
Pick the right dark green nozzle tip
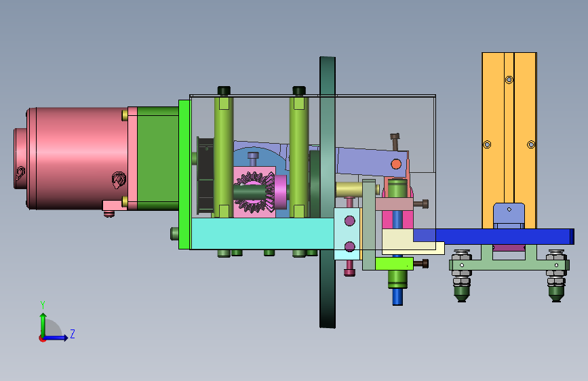tap(557, 294)
